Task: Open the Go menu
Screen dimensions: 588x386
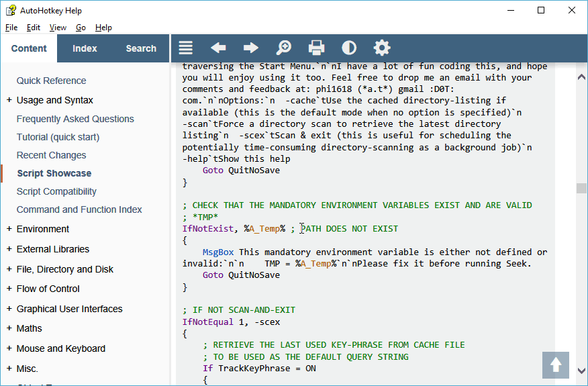Action: tap(81, 28)
